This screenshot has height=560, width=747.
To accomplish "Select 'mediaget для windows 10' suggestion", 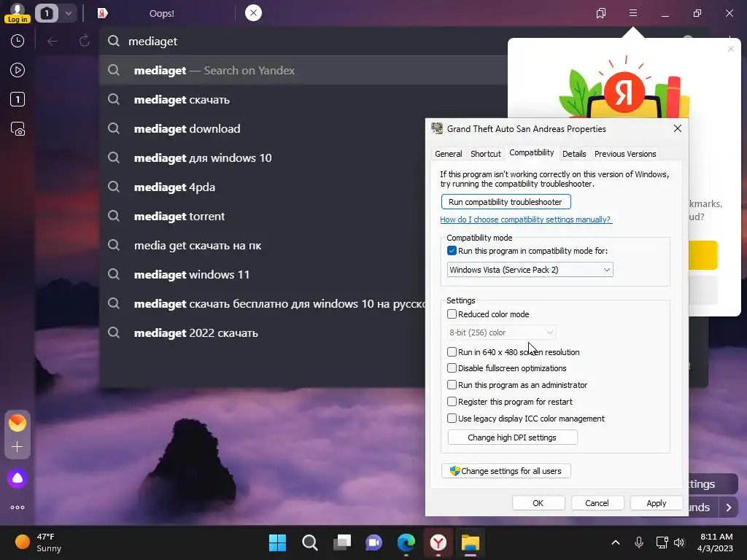I will click(x=263, y=157).
